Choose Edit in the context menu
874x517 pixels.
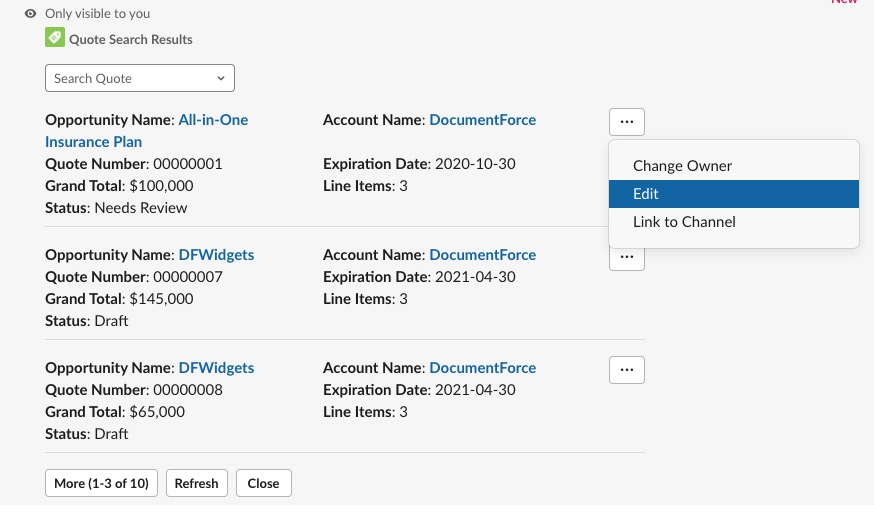[734, 194]
